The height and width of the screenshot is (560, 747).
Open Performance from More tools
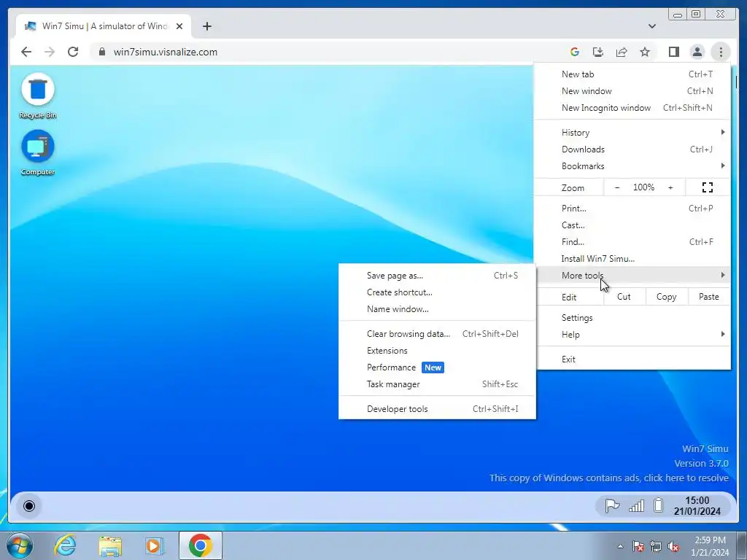[437, 367]
